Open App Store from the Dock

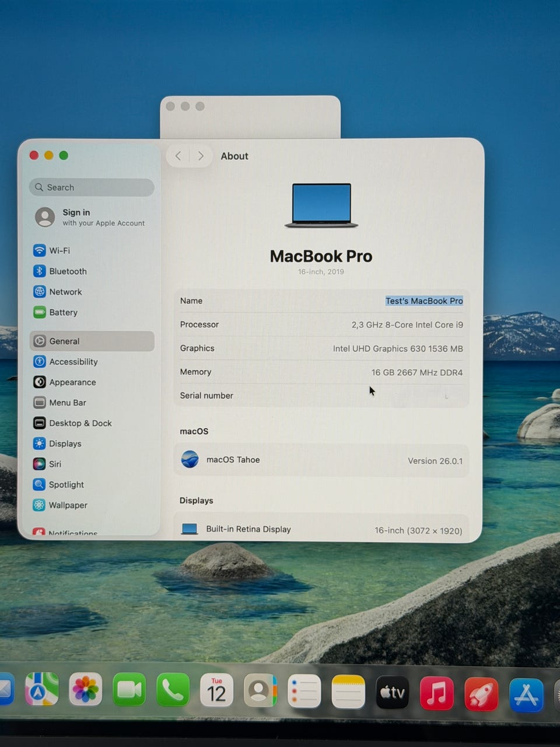pos(526,695)
